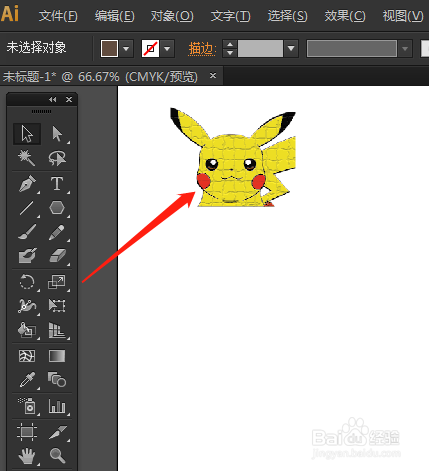Open the 编辑(E) menu

tap(115, 16)
